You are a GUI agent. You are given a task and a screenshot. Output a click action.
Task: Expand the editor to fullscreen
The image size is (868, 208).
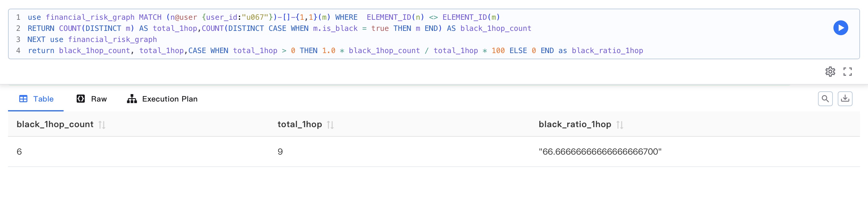click(847, 72)
